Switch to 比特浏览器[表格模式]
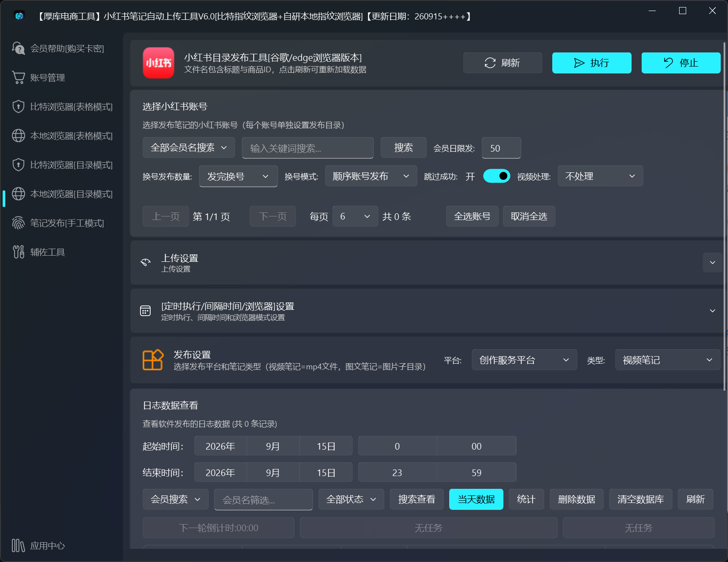 [x=62, y=107]
